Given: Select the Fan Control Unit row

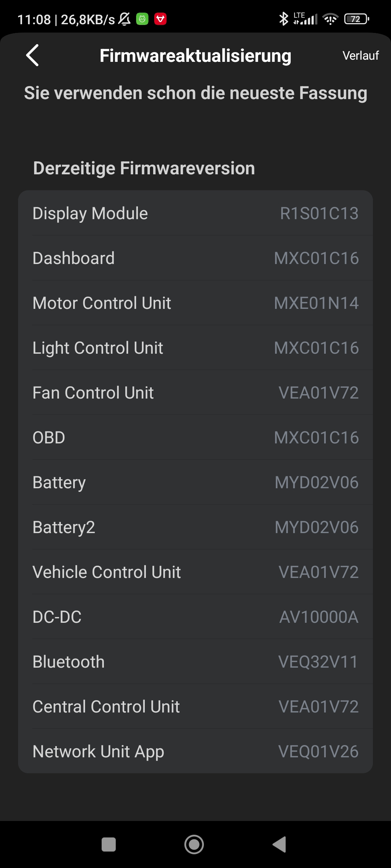Looking at the screenshot, I should (195, 393).
